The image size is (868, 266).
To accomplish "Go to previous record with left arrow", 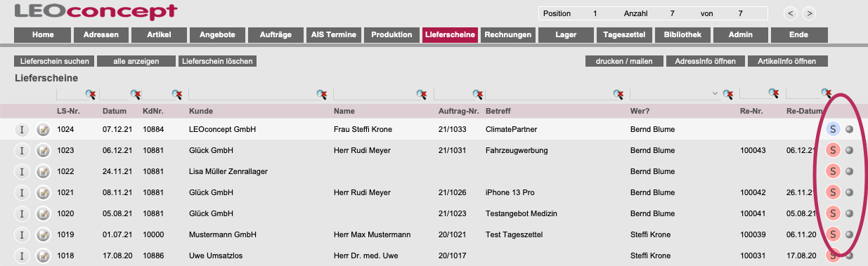I will [791, 13].
